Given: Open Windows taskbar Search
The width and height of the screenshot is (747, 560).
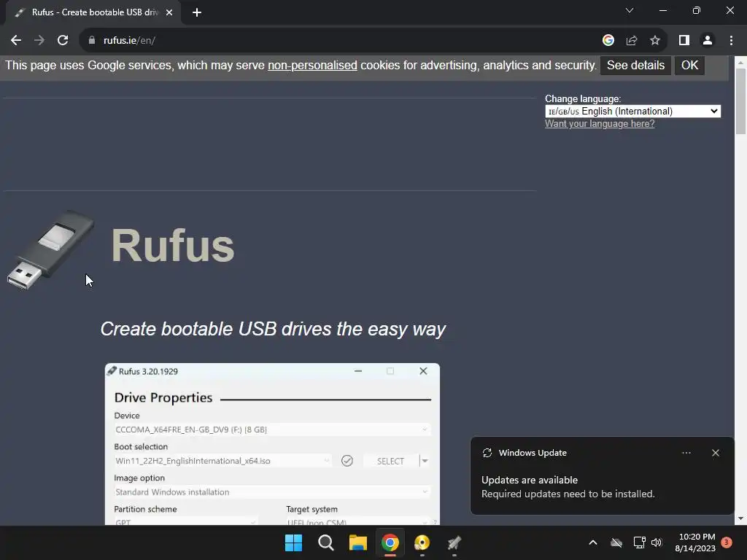Looking at the screenshot, I should coord(326,542).
